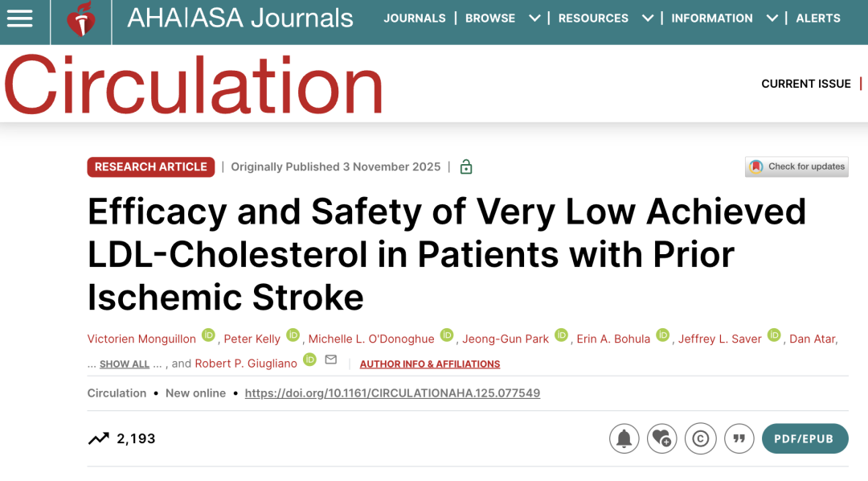Expand the SHOW ALL authors list

click(125, 364)
